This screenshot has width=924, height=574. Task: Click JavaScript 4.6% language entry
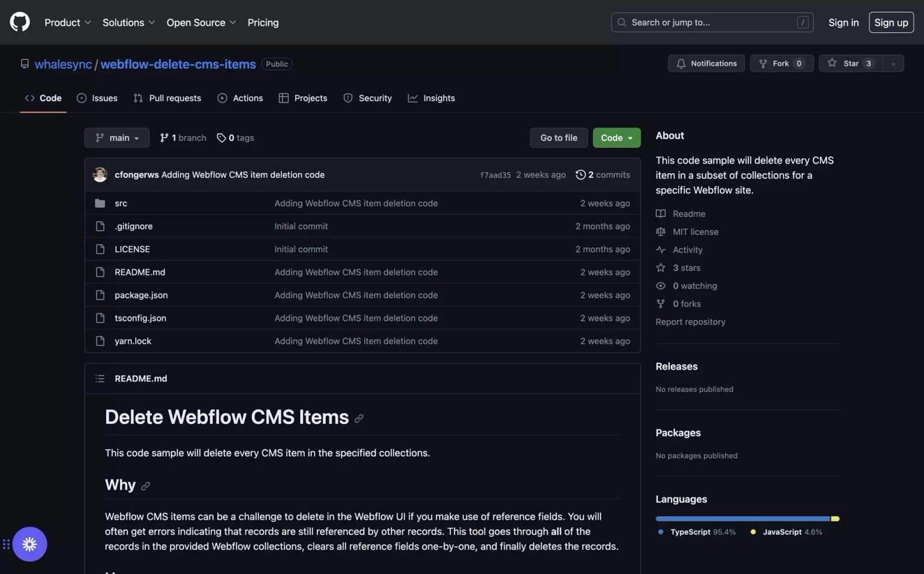[x=786, y=532]
